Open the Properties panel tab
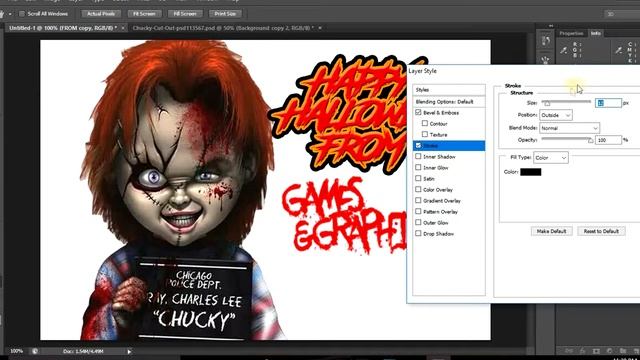 pos(571,33)
